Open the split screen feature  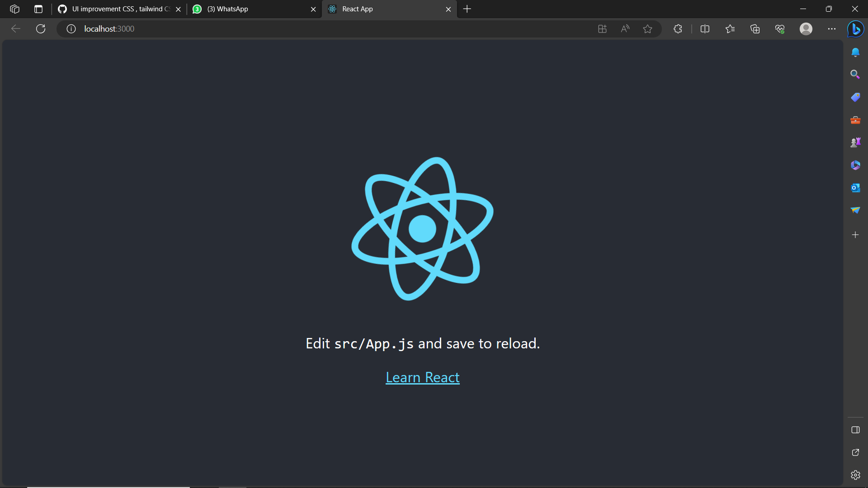pos(706,28)
